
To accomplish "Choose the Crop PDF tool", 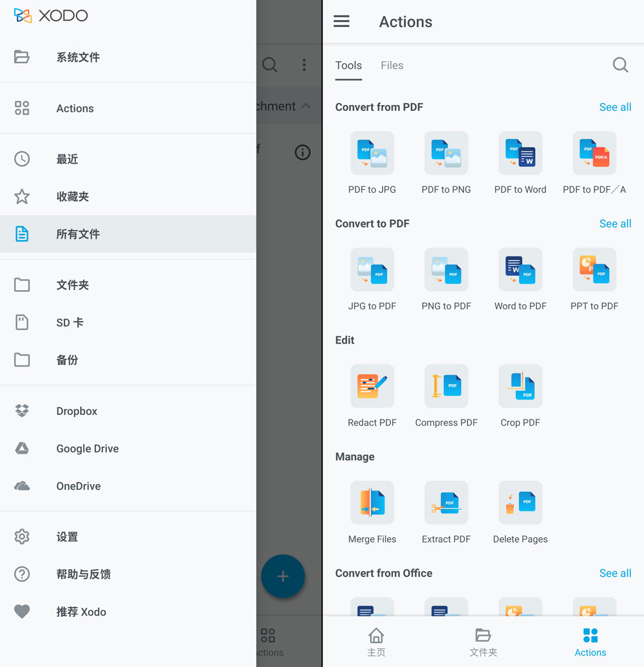I will (520, 396).
